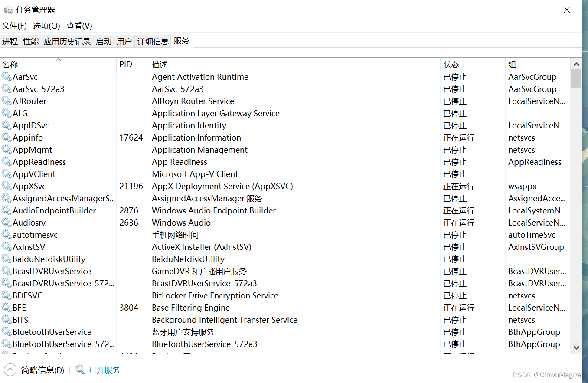Select the gear icon for ALG service
This screenshot has height=383, width=588.
pyautogui.click(x=6, y=113)
